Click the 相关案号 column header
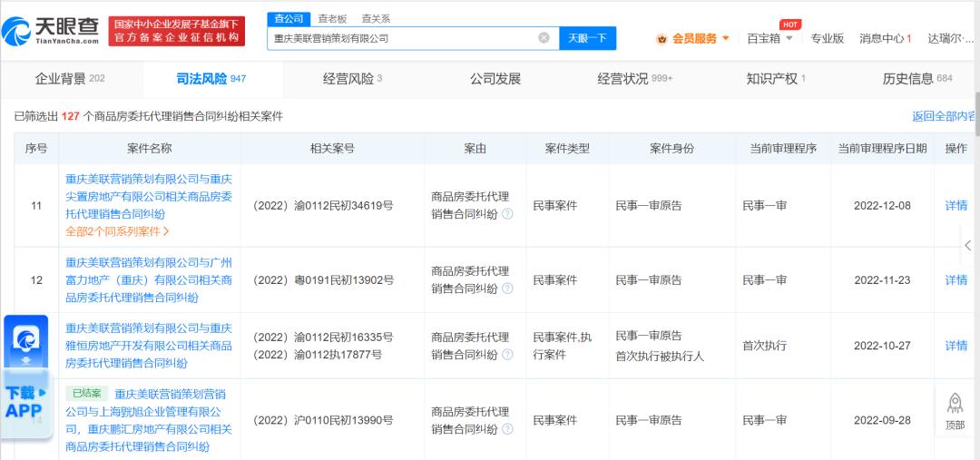The height and width of the screenshot is (460, 980). click(x=332, y=148)
